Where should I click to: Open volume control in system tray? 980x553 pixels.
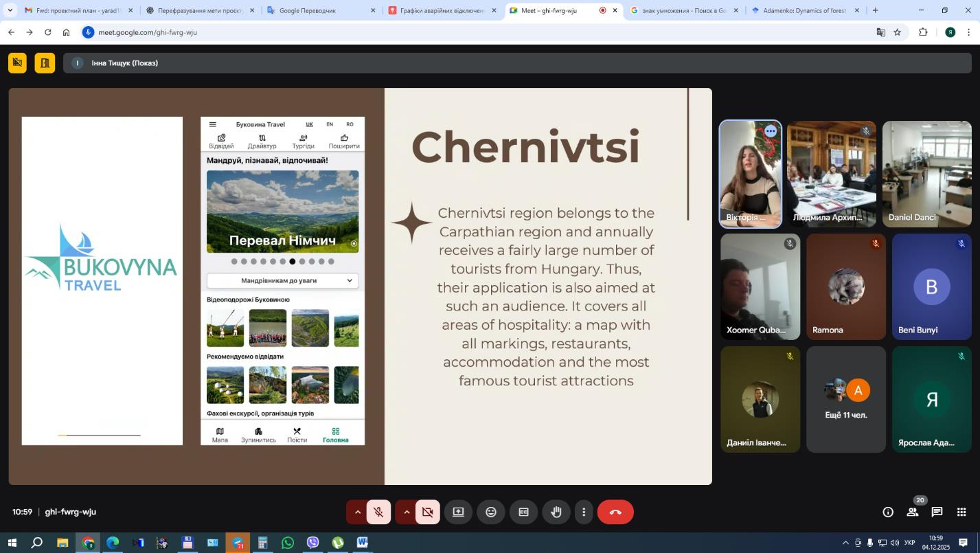(x=894, y=543)
